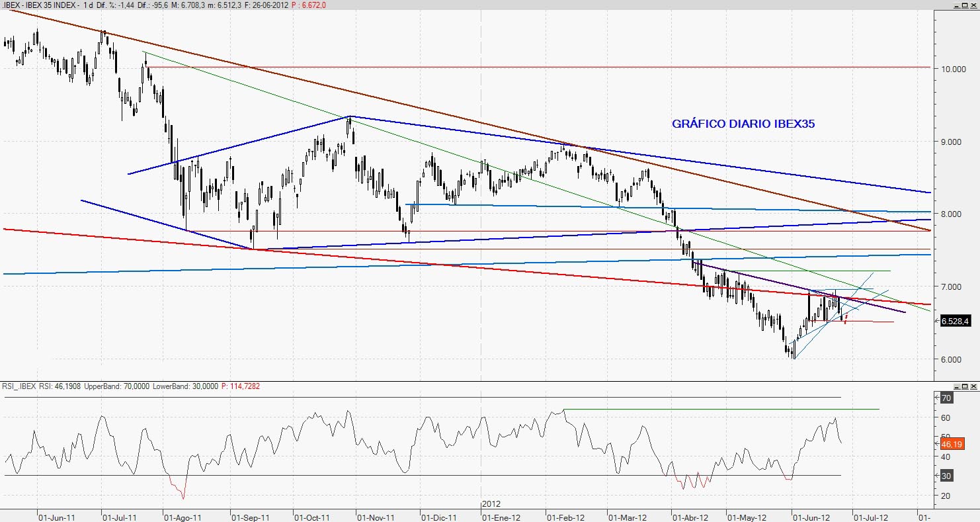Click the 01-Jun-12 date on time axis
Viewport: 980px width, 522px height.
(x=810, y=517)
